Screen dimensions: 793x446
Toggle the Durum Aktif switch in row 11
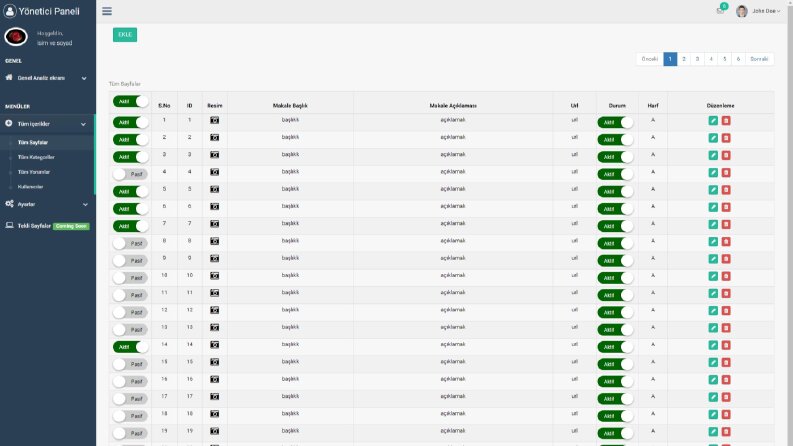[x=615, y=295]
